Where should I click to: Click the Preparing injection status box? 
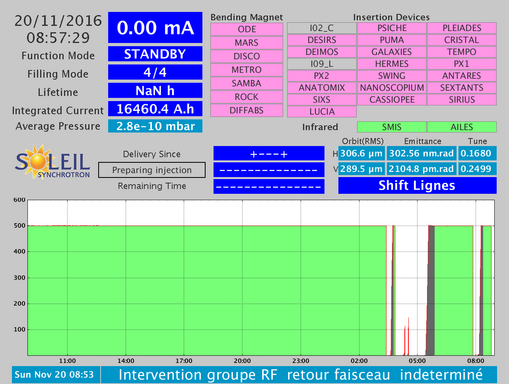[152, 170]
